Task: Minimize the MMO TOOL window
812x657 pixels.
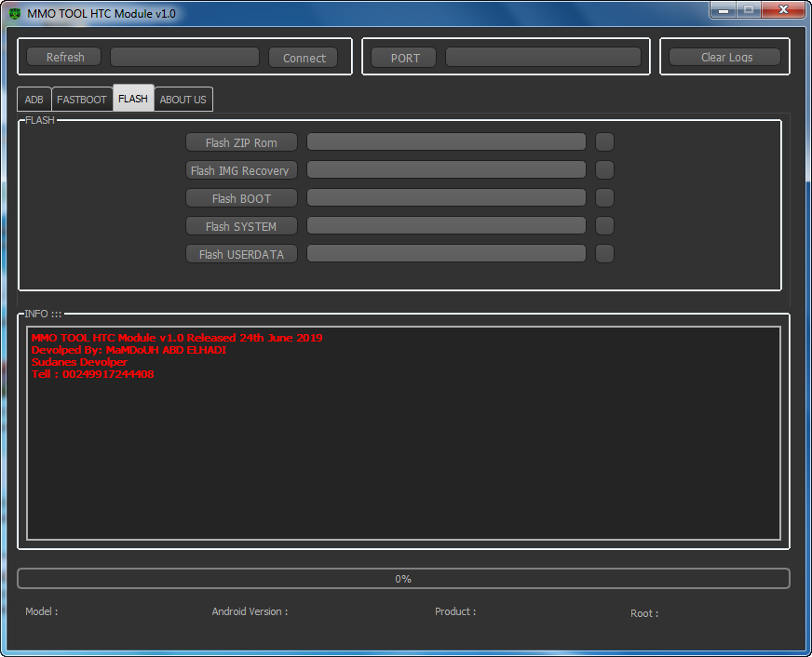Action: click(x=724, y=10)
